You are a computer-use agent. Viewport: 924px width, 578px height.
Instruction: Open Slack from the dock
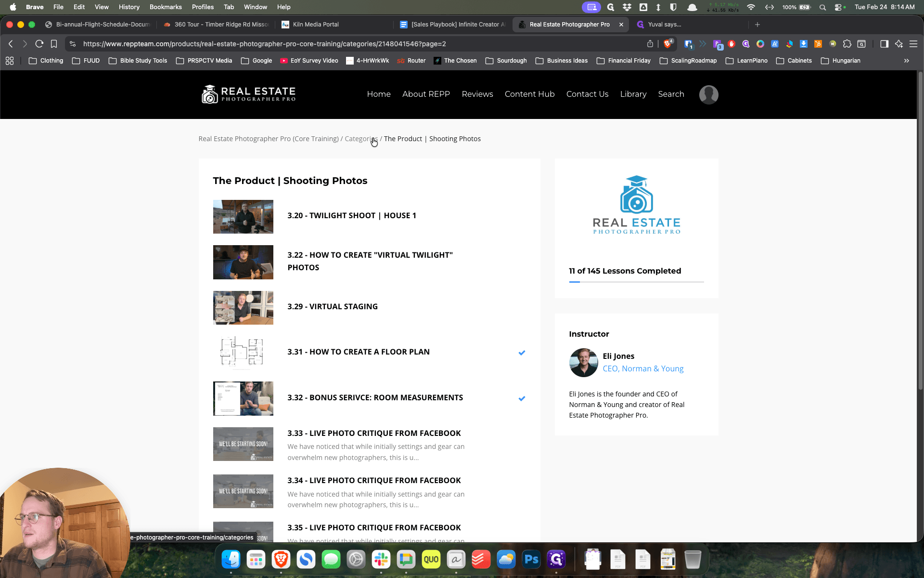(381, 559)
